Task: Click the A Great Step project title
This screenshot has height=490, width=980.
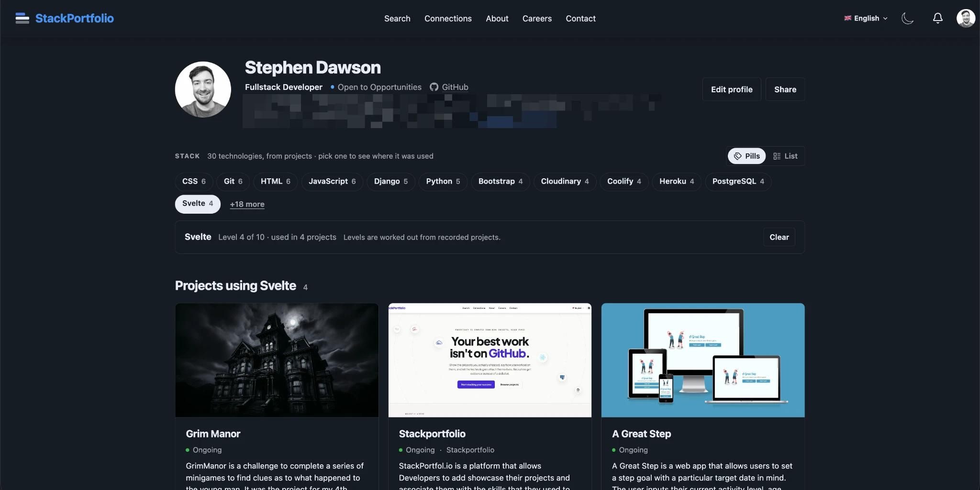Action: (641, 434)
